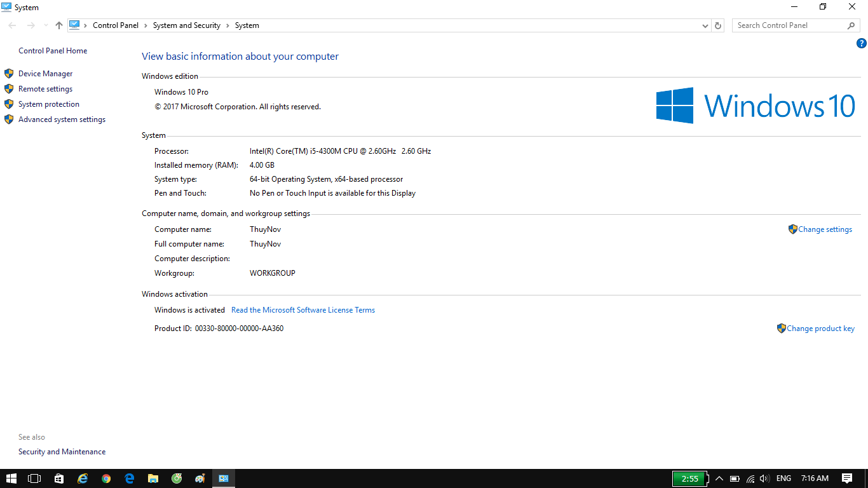The width and height of the screenshot is (868, 488).
Task: Click the No Pen or Touch Input text
Action: [x=333, y=193]
